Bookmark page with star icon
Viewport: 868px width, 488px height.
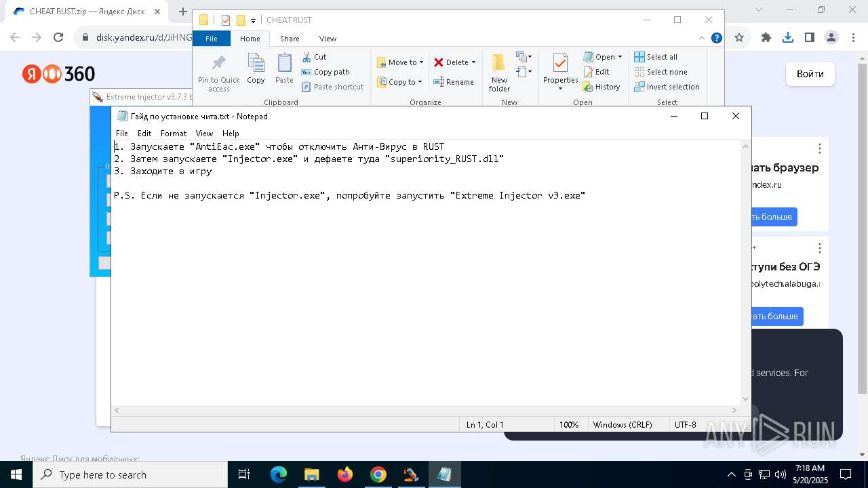(x=739, y=38)
